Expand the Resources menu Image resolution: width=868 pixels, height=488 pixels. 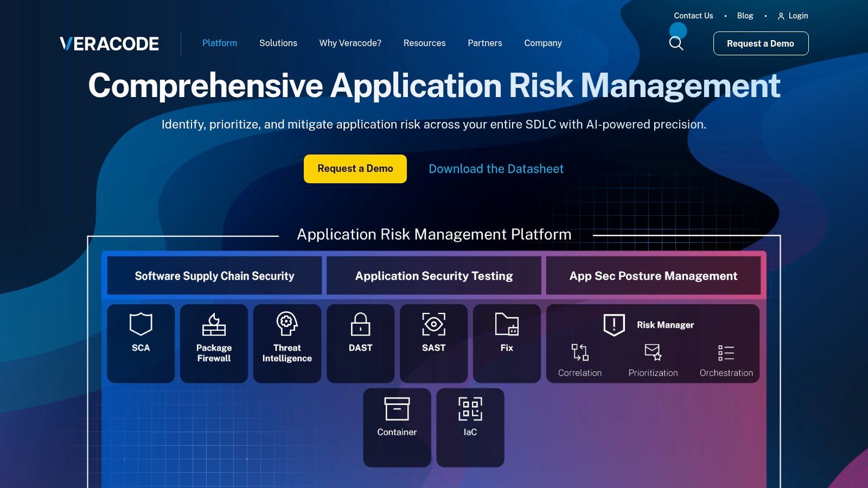424,43
